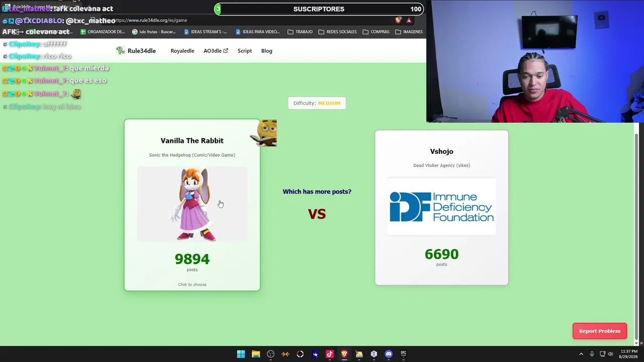Click the Vanilla The Rabbit character image

click(x=193, y=204)
